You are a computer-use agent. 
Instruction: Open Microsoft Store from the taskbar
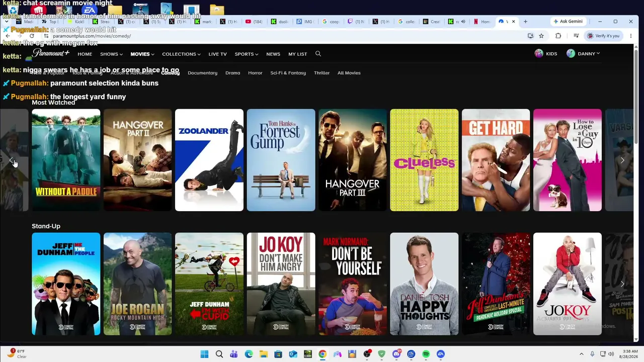pyautogui.click(x=278, y=354)
